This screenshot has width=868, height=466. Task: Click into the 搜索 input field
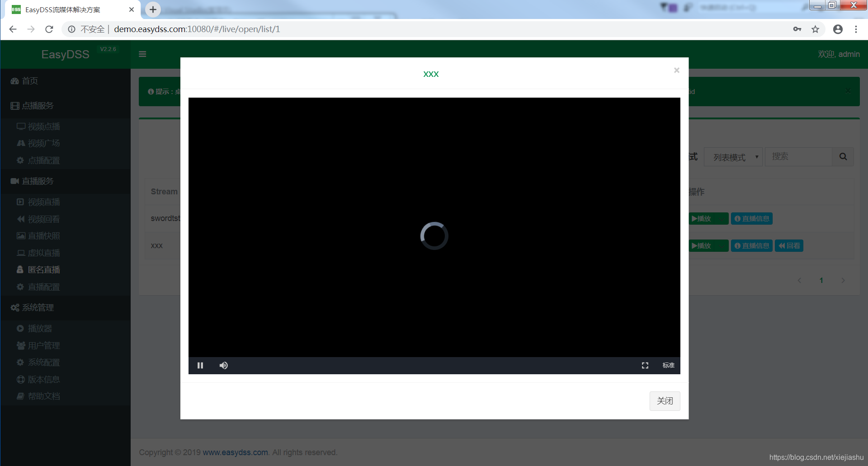coord(798,157)
